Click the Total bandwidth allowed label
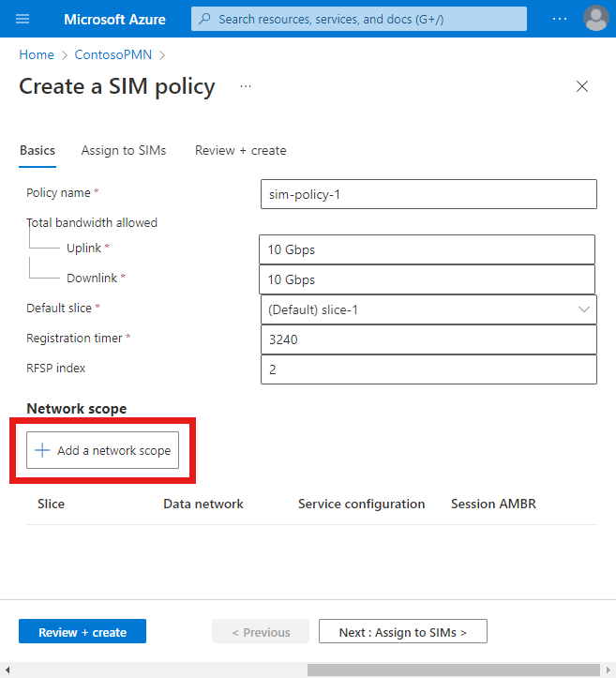Viewport: 616px width, 678px height. point(92,222)
